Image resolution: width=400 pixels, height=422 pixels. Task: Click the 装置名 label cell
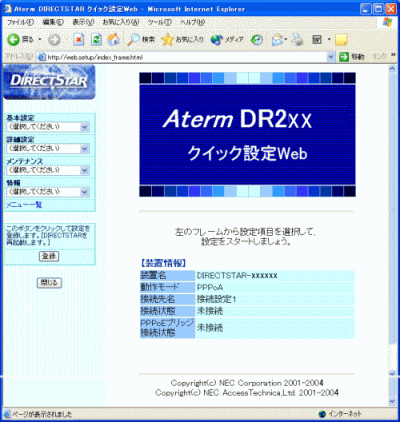point(167,276)
